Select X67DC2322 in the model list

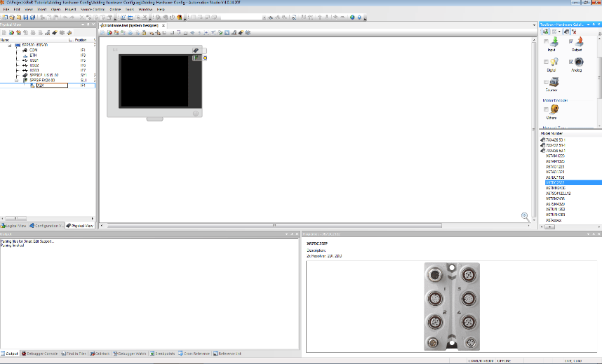pyautogui.click(x=556, y=183)
